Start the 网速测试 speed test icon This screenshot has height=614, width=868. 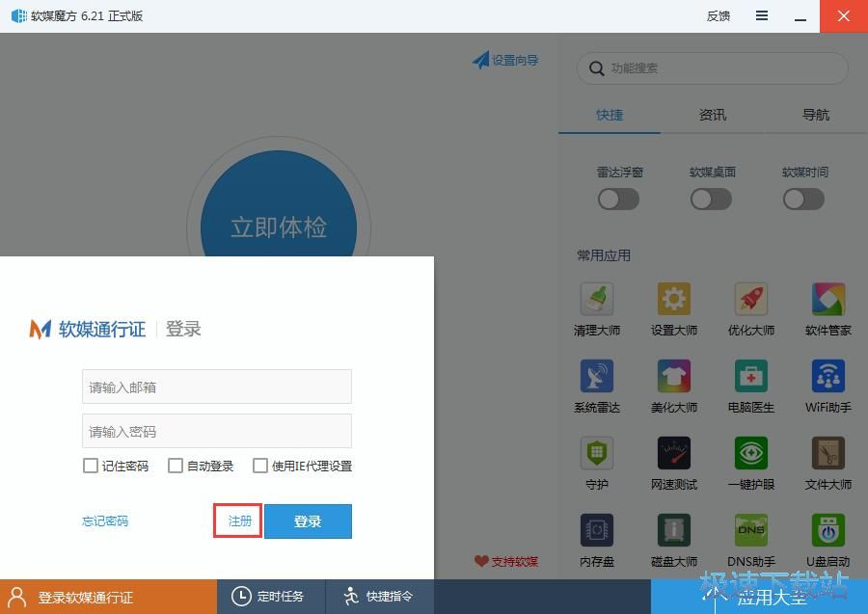click(x=674, y=453)
